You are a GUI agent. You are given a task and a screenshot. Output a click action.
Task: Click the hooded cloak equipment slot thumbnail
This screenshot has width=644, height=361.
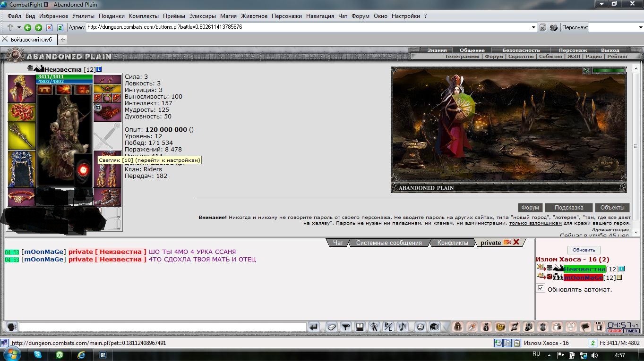pos(22,88)
